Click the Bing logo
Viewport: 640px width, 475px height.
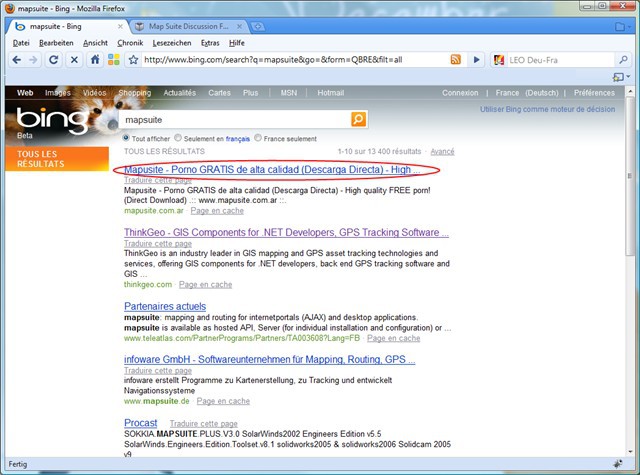coord(51,120)
